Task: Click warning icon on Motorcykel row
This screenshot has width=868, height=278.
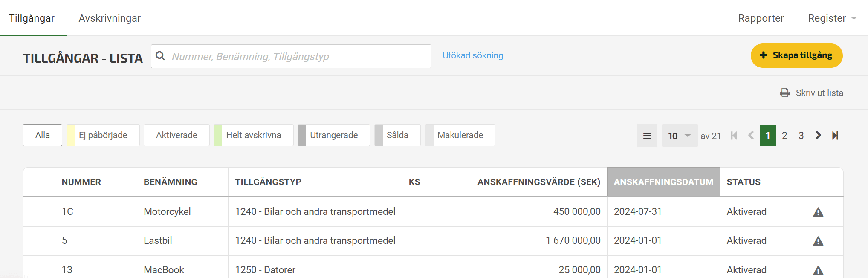Action: 818,212
